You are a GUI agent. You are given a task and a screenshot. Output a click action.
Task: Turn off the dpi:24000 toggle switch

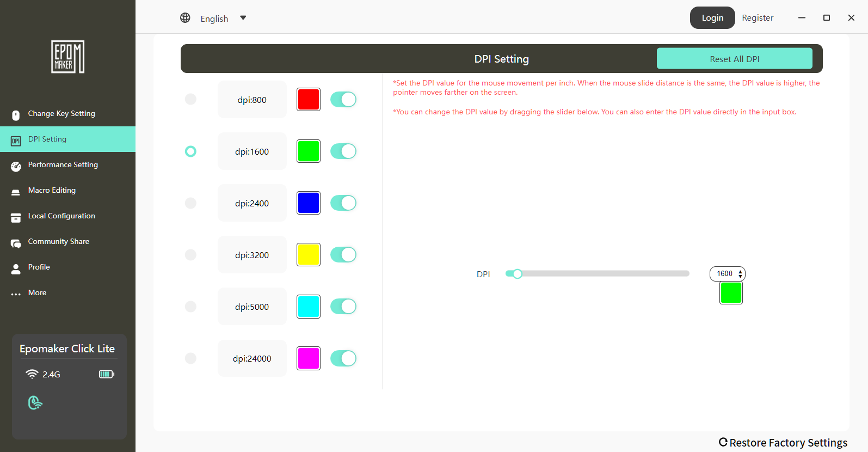pyautogui.click(x=343, y=358)
